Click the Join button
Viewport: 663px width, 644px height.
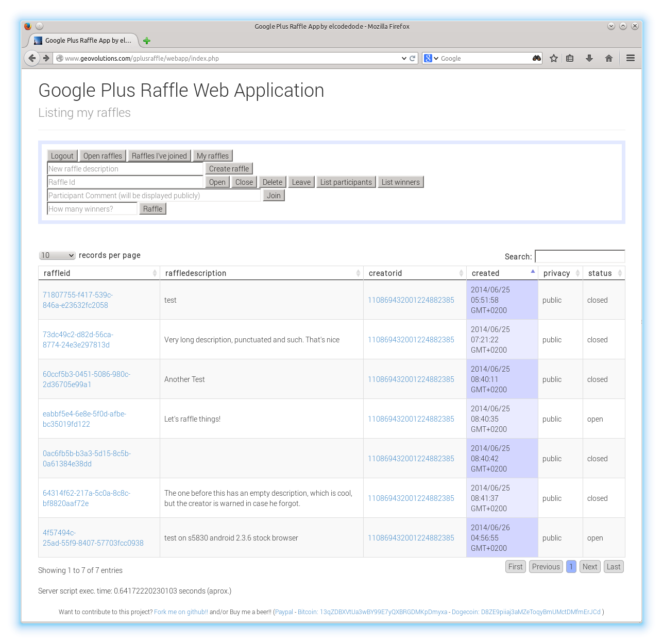274,195
